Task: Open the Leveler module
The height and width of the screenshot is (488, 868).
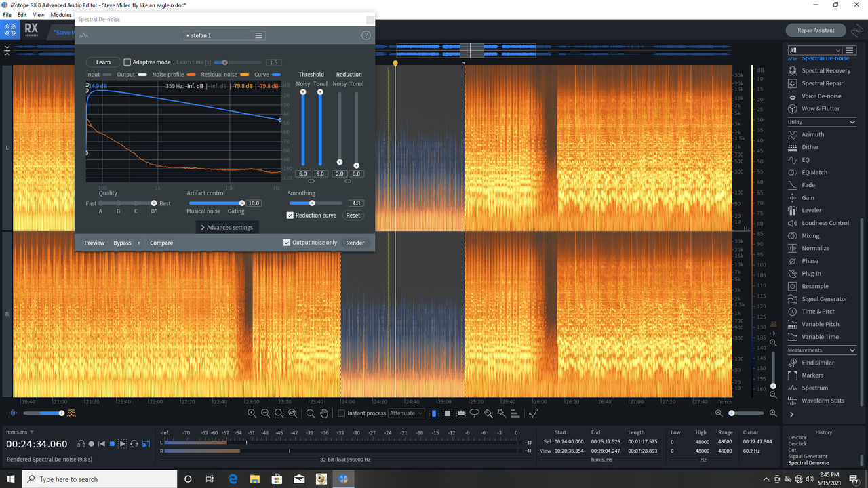Action: tap(805, 210)
